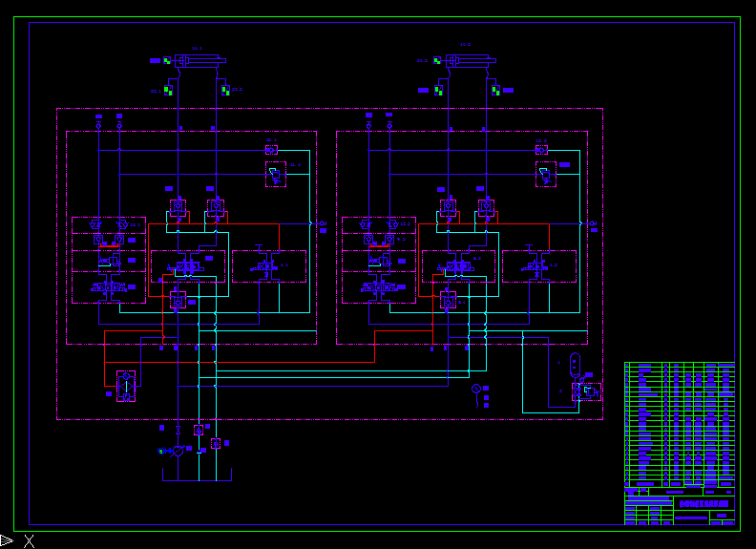756x549 pixels.
Task: Click the drawing title text in title block
Action: click(703, 504)
